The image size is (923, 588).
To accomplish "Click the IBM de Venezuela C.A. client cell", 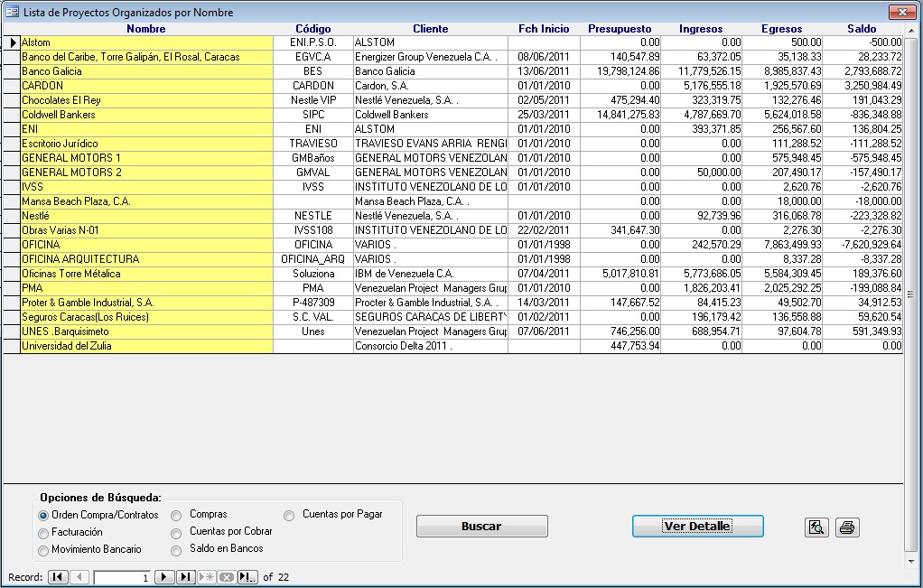I will tap(430, 274).
